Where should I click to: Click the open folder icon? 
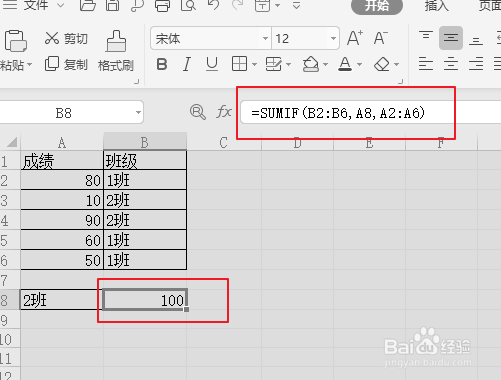87,5
